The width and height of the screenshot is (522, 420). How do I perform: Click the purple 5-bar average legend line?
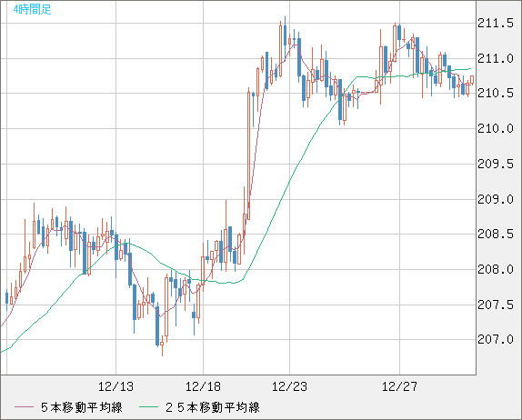coord(24,407)
